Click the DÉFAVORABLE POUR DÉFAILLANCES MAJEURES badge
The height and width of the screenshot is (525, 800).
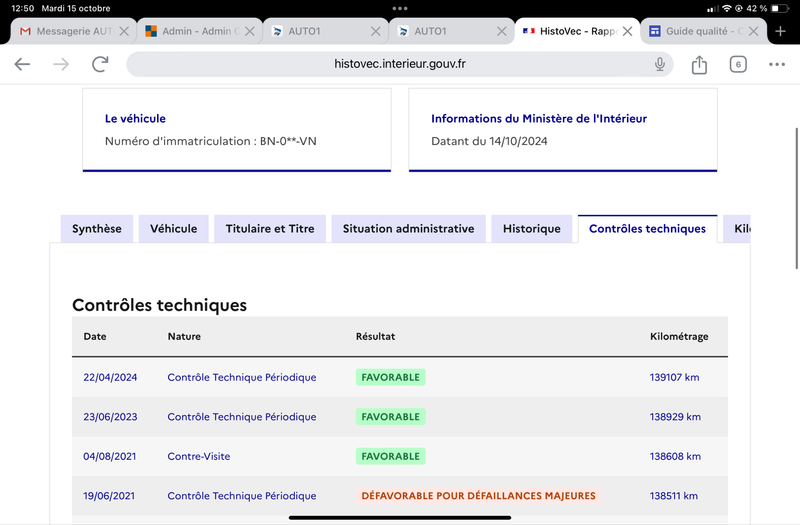[x=479, y=496]
